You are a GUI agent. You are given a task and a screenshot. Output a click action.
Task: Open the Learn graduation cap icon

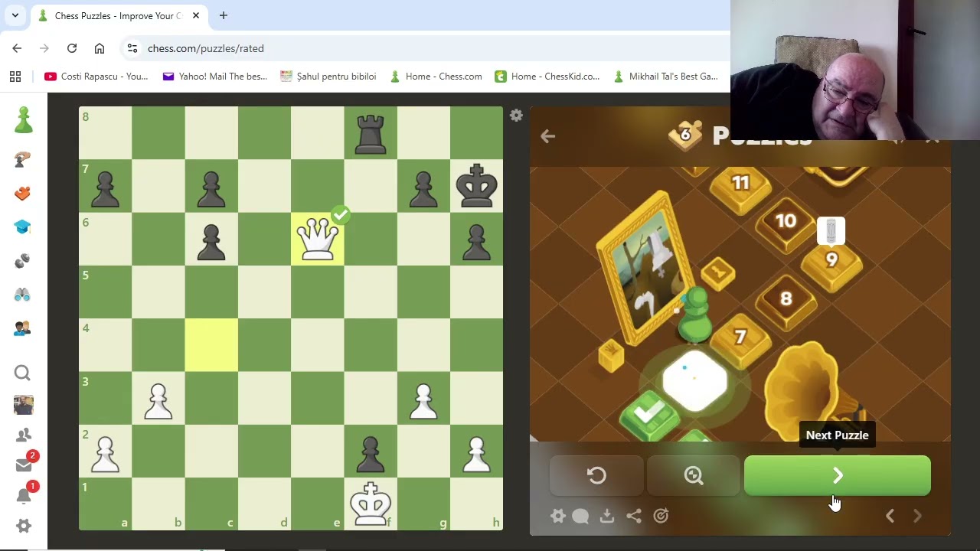[22, 227]
